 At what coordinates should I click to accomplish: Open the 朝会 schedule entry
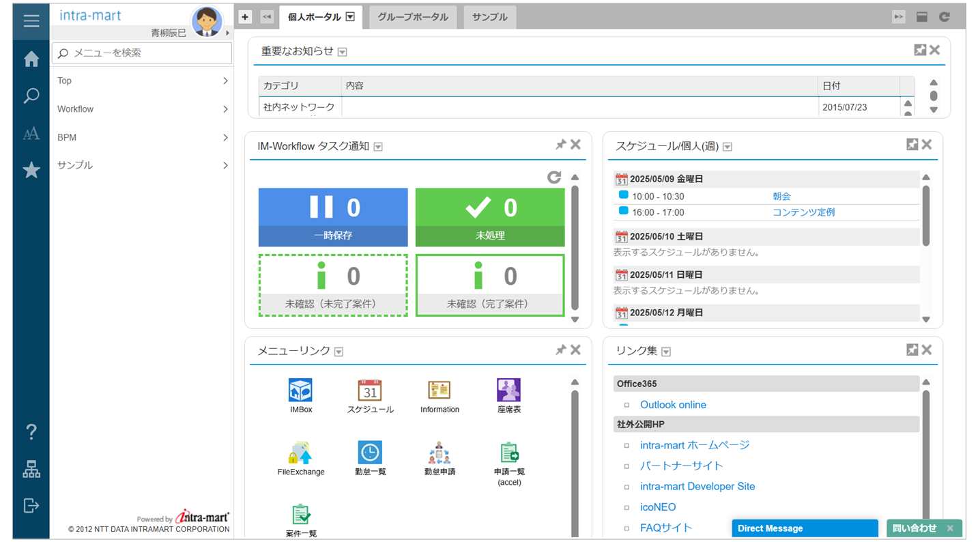pos(781,196)
